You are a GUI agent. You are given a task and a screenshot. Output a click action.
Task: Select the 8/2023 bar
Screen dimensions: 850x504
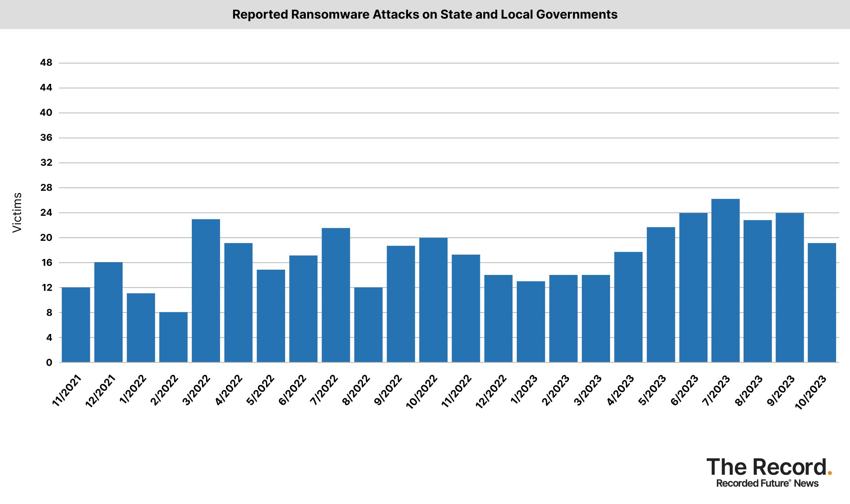(x=758, y=291)
